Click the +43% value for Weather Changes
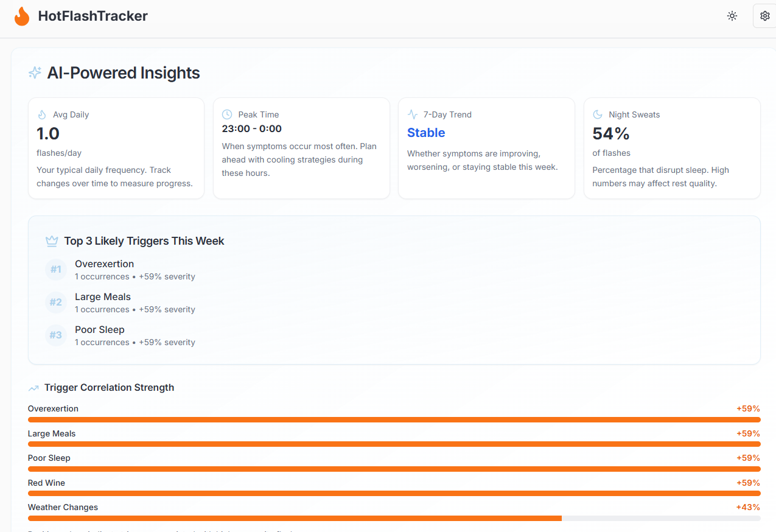The image size is (776, 532). [x=748, y=507]
